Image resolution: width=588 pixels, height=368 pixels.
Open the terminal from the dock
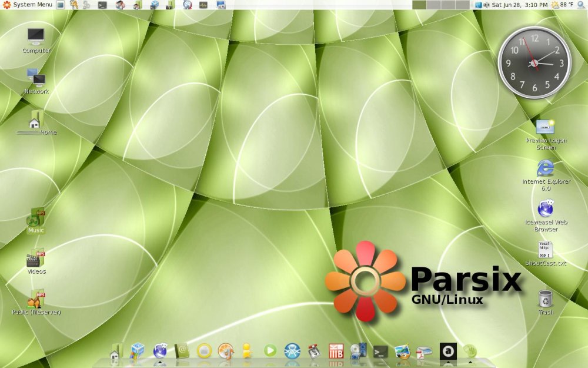coord(380,352)
